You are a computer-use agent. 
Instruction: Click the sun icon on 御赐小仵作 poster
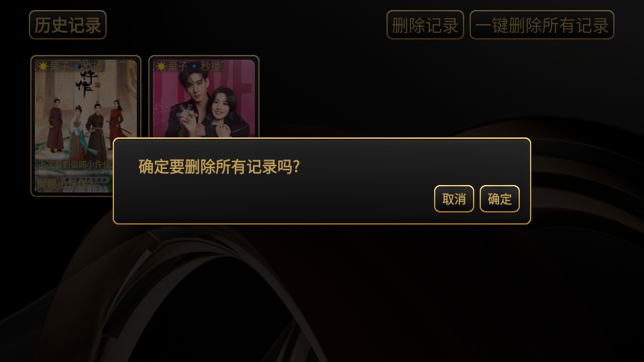pos(43,66)
